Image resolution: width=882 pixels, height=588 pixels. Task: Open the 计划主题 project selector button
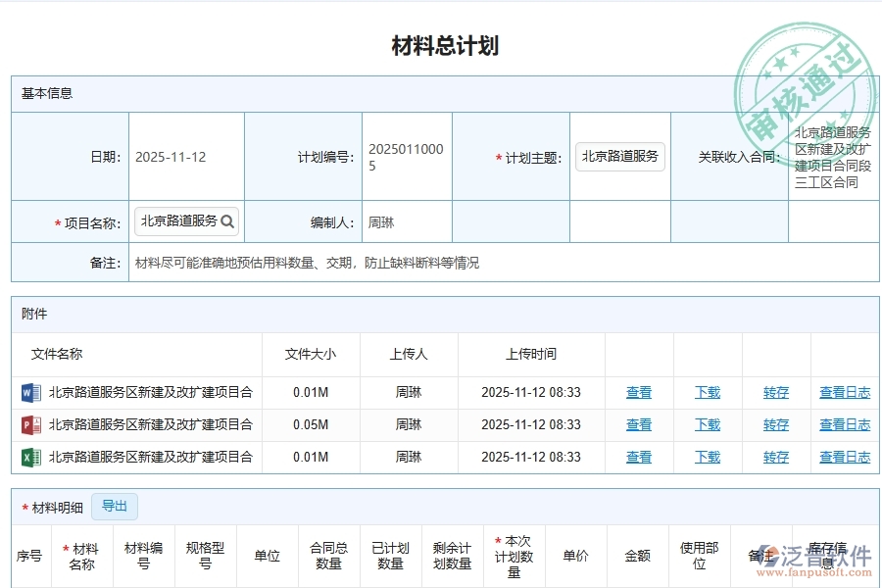coord(619,156)
